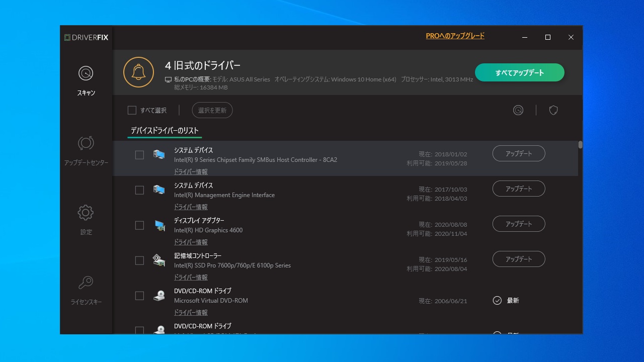Click the scan gauge icon near shield
This screenshot has width=644, height=362.
point(518,110)
